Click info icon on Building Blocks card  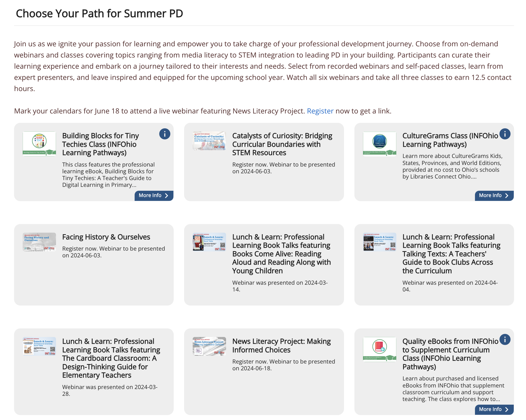[x=165, y=134]
